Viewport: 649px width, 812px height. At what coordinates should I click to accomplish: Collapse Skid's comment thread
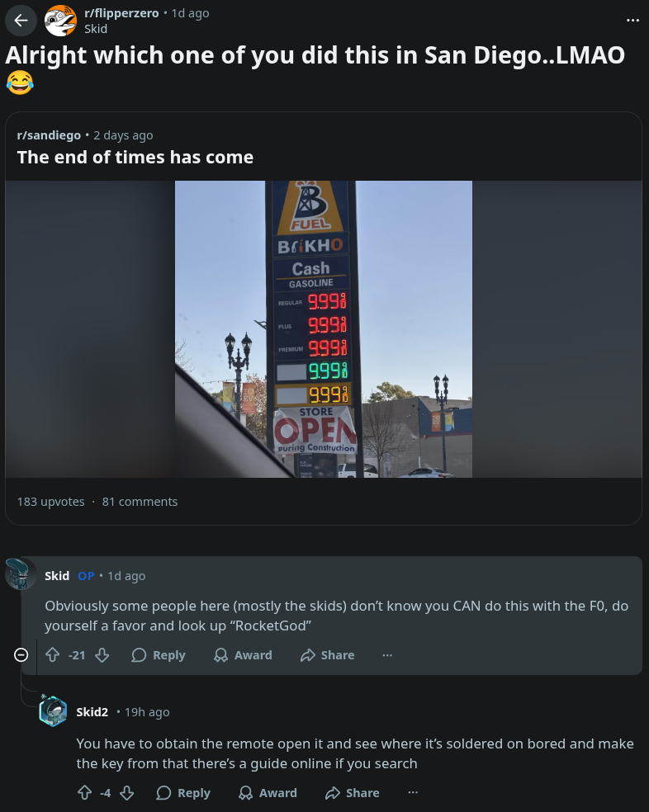[x=21, y=655]
